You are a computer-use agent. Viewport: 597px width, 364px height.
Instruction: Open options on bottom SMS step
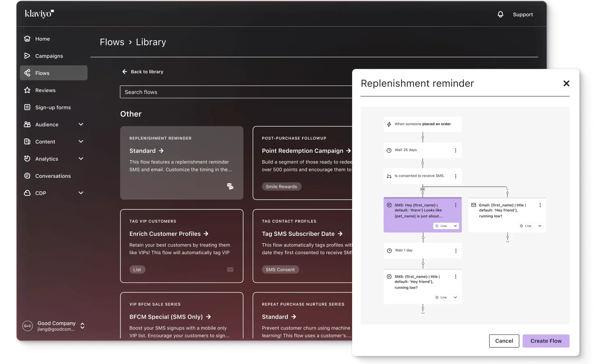(x=456, y=277)
